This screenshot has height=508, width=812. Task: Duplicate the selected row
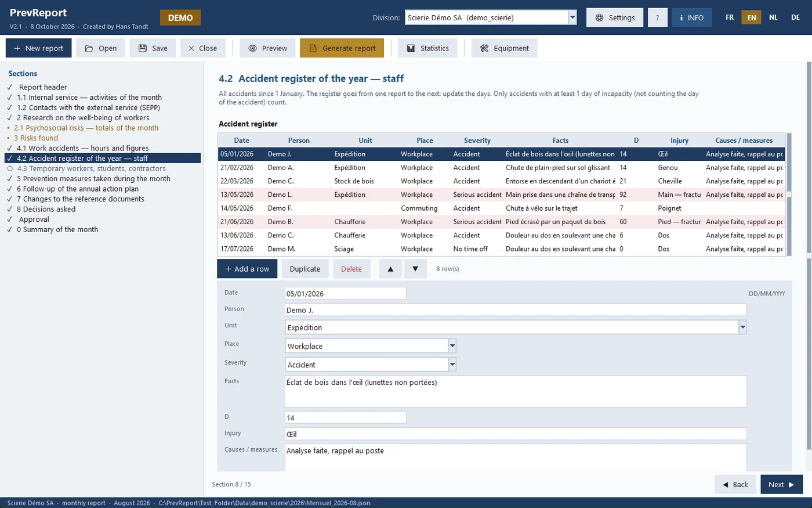(x=305, y=269)
